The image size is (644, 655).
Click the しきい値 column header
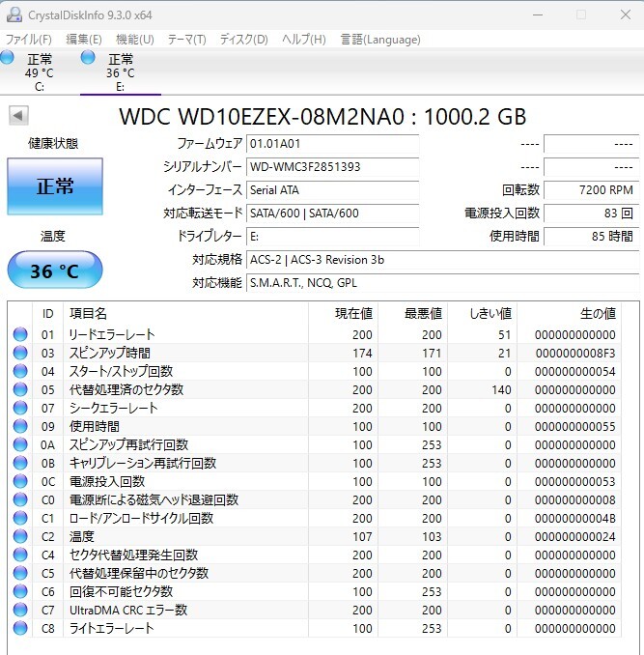pyautogui.click(x=483, y=313)
